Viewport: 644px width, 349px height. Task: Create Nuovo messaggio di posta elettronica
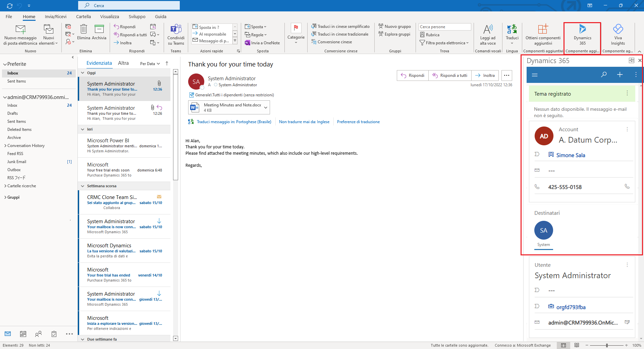coord(20,35)
